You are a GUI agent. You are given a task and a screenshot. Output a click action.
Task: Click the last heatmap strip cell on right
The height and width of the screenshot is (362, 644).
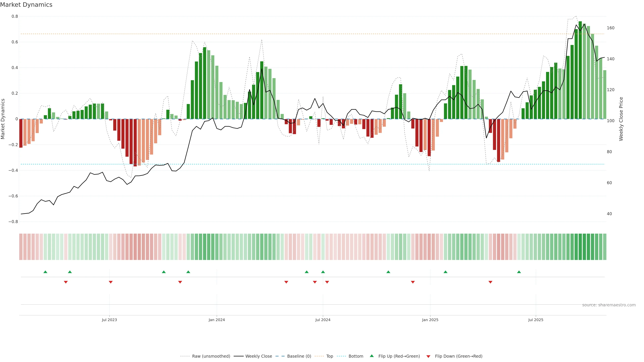604,247
